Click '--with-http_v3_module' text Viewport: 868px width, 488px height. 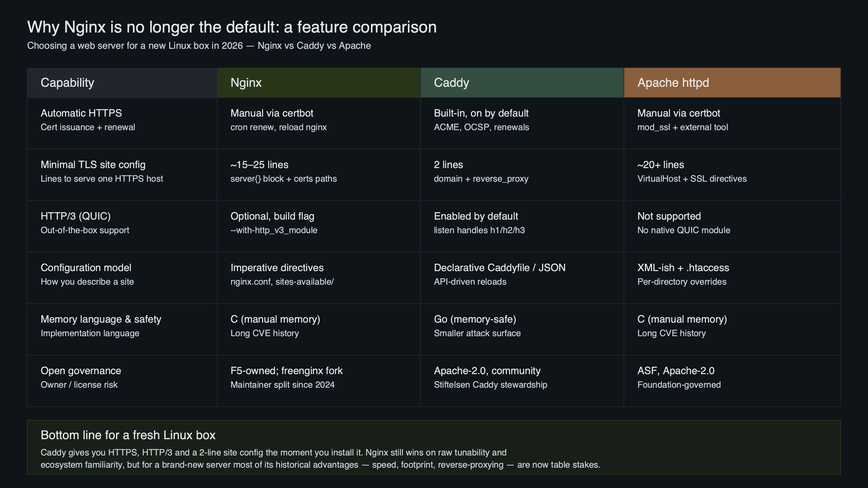(274, 230)
